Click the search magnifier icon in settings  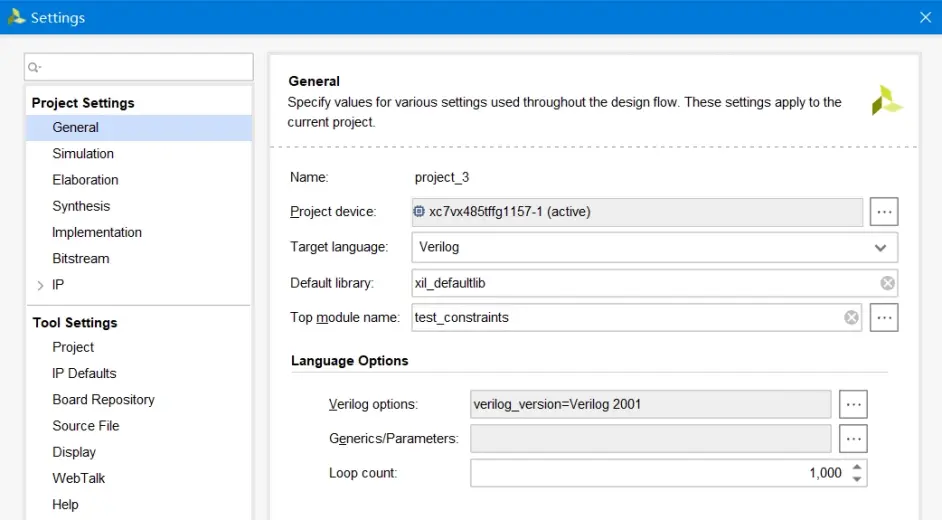coord(34,67)
